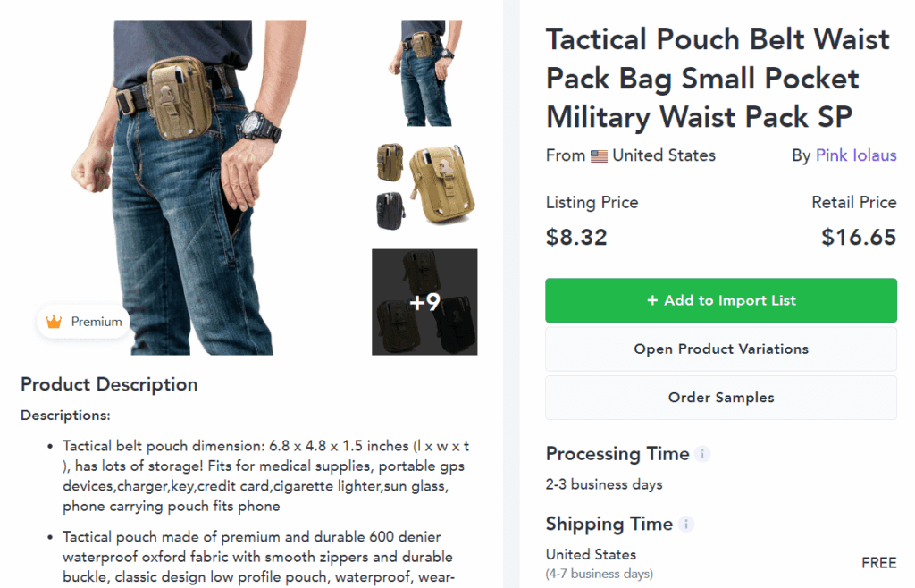This screenshot has height=588, width=915.
Task: Select the khaki and black pouches thumbnail
Action: [424, 187]
